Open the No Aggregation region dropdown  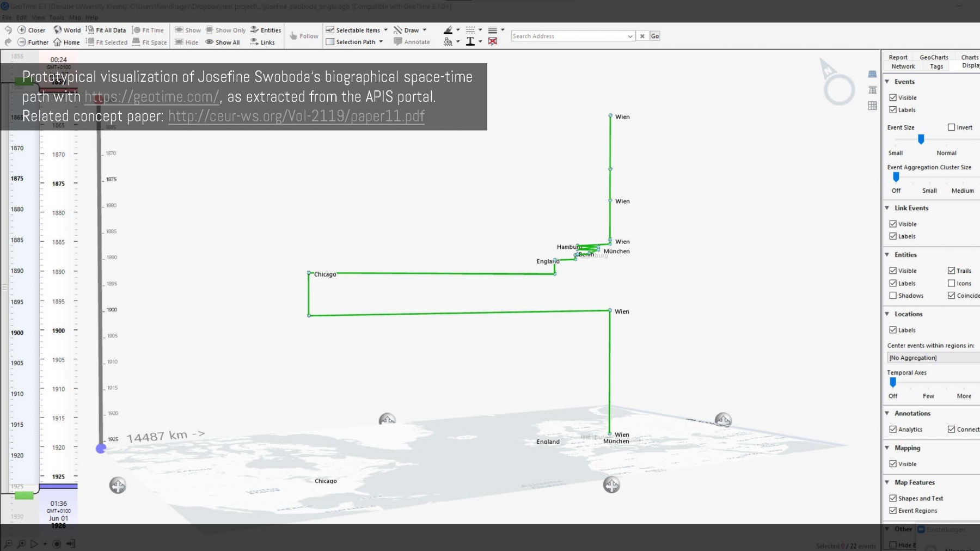pyautogui.click(x=933, y=358)
